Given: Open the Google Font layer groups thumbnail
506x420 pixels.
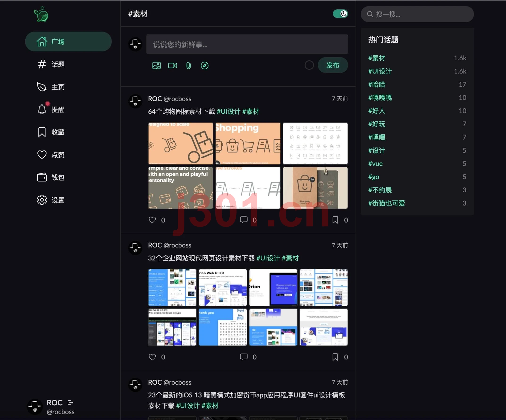Looking at the screenshot, I should tap(172, 327).
